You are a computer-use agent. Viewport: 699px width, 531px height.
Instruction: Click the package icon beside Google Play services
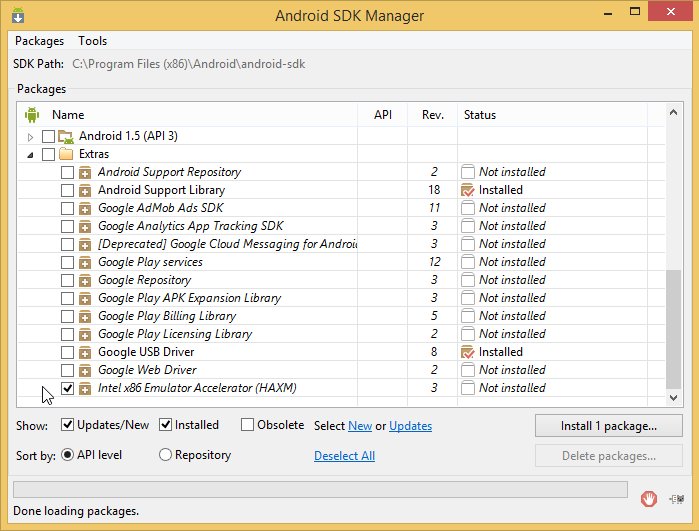(x=85, y=263)
